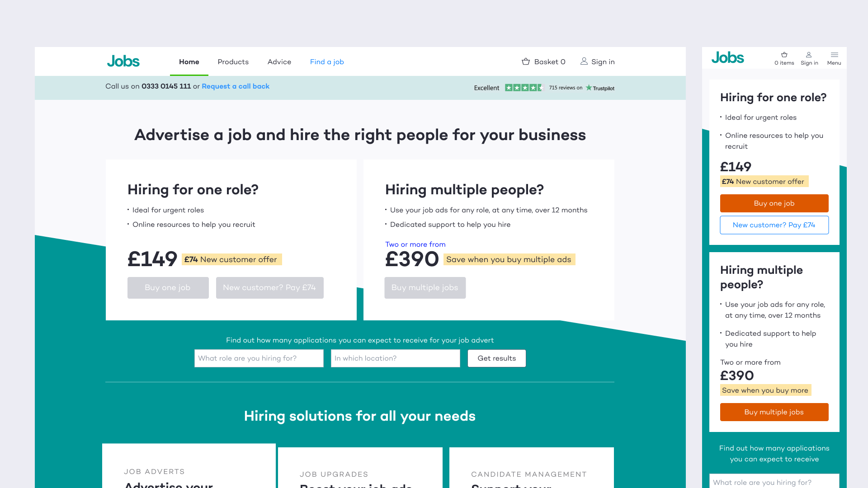Click Request a call back link
The height and width of the screenshot is (488, 868).
(235, 86)
